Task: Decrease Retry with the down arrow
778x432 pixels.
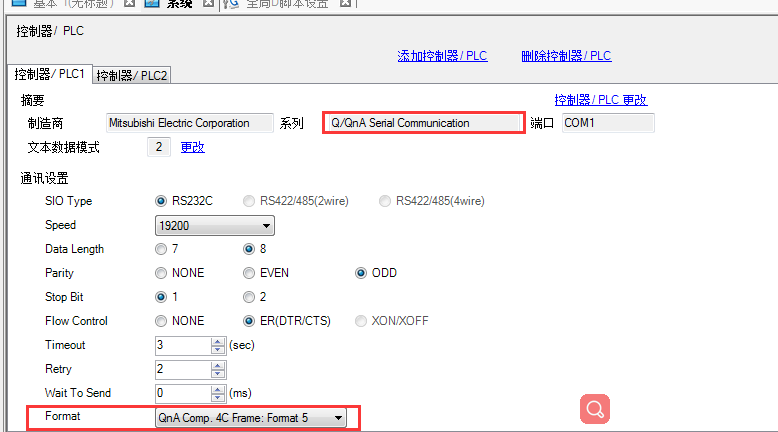Action: [218, 374]
